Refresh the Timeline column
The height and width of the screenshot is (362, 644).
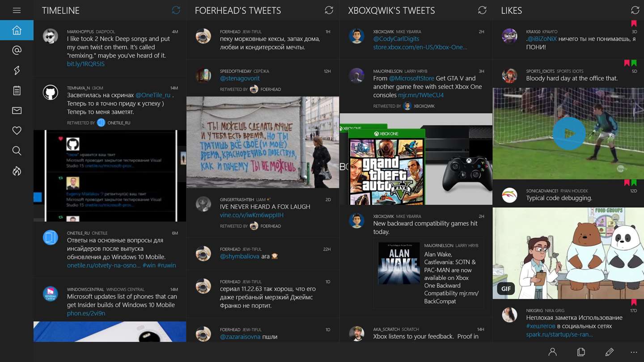(x=176, y=10)
